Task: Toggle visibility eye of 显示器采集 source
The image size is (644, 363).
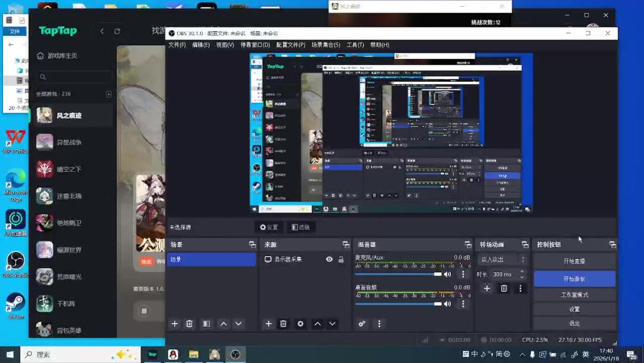Action: [x=329, y=259]
